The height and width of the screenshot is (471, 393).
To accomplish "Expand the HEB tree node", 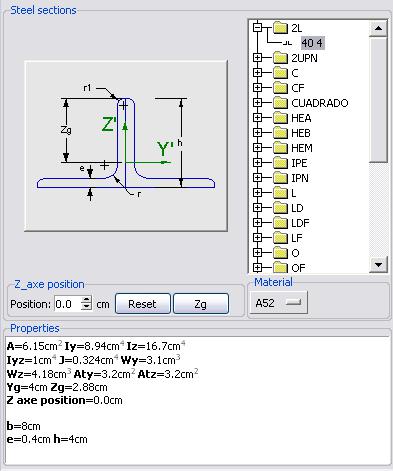I will [x=257, y=133].
